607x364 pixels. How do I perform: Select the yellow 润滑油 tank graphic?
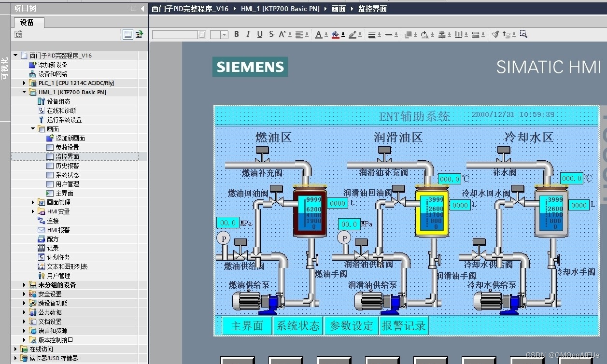coord(432,212)
